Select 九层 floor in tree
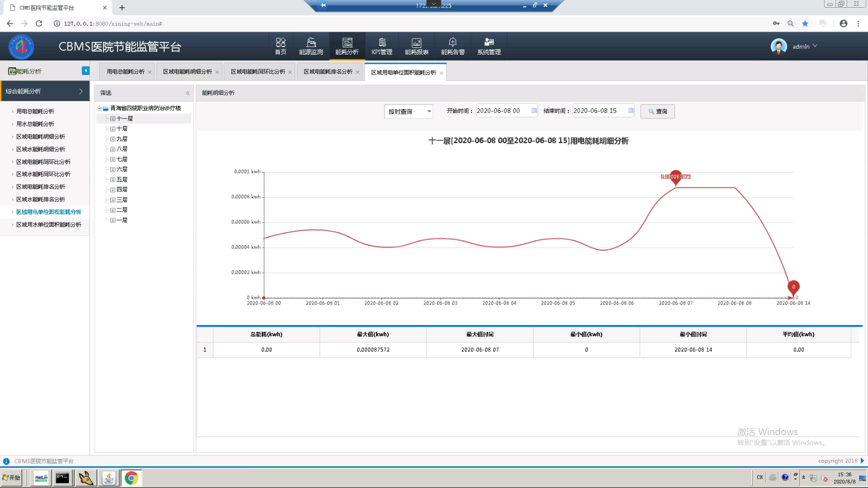Viewport: 868px width, 488px height. point(122,139)
